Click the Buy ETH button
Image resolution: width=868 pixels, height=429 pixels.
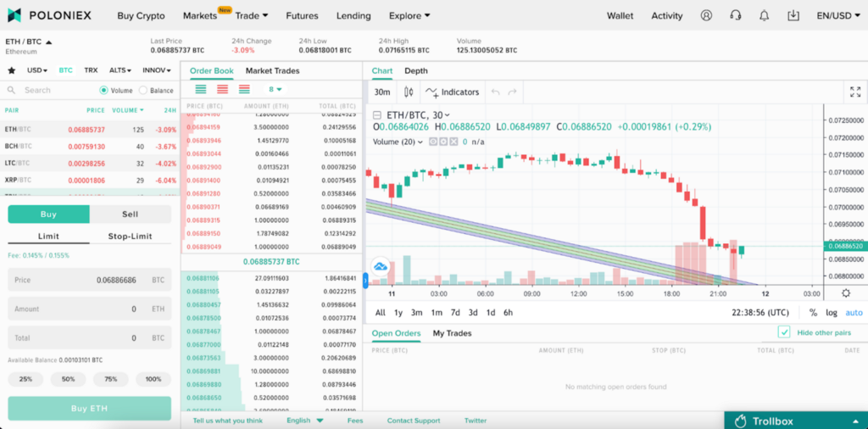tap(89, 409)
